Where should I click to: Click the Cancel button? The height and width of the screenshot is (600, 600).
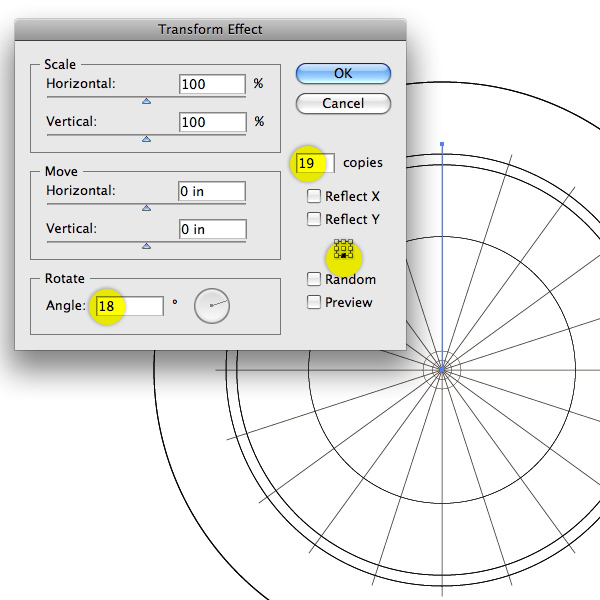point(343,103)
